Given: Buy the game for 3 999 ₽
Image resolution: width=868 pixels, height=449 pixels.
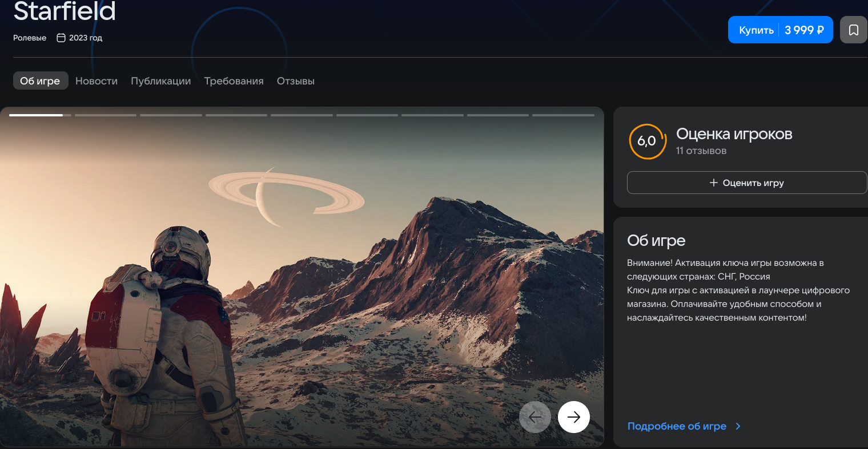Looking at the screenshot, I should tap(781, 30).
